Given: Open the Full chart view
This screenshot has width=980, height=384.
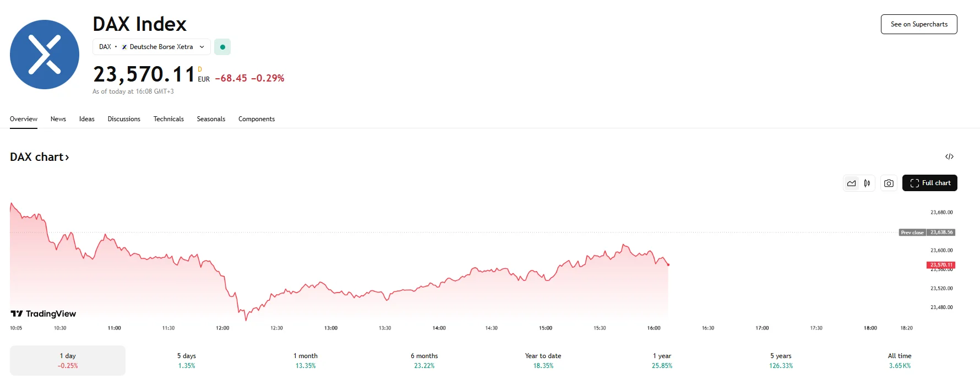Looking at the screenshot, I should point(929,183).
